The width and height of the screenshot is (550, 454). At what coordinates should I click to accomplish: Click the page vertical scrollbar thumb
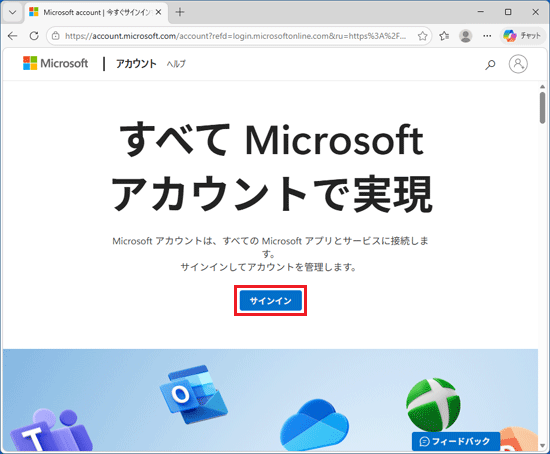point(542,108)
